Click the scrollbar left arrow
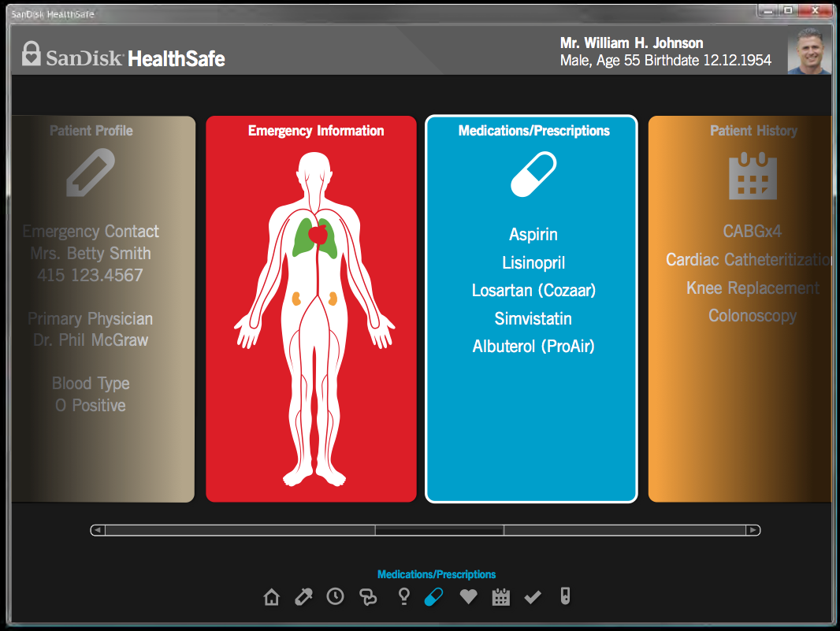 [x=98, y=530]
